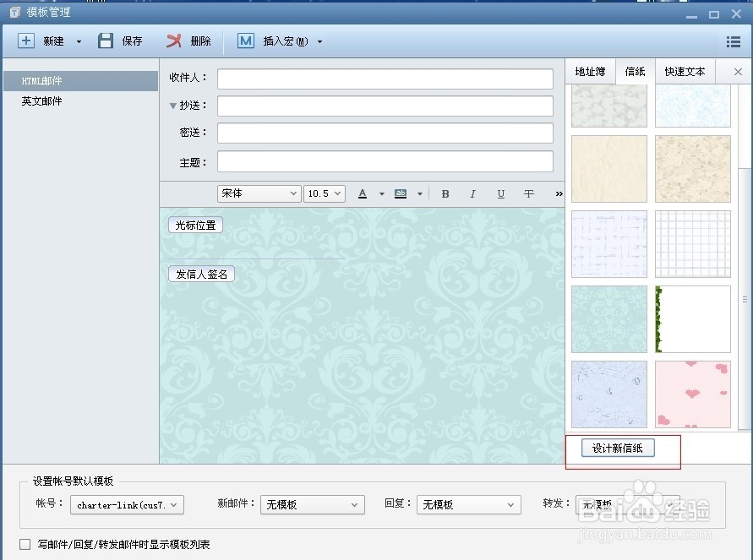Open the 回复 template dropdown
Image resolution: width=753 pixels, height=560 pixels.
pos(468,504)
